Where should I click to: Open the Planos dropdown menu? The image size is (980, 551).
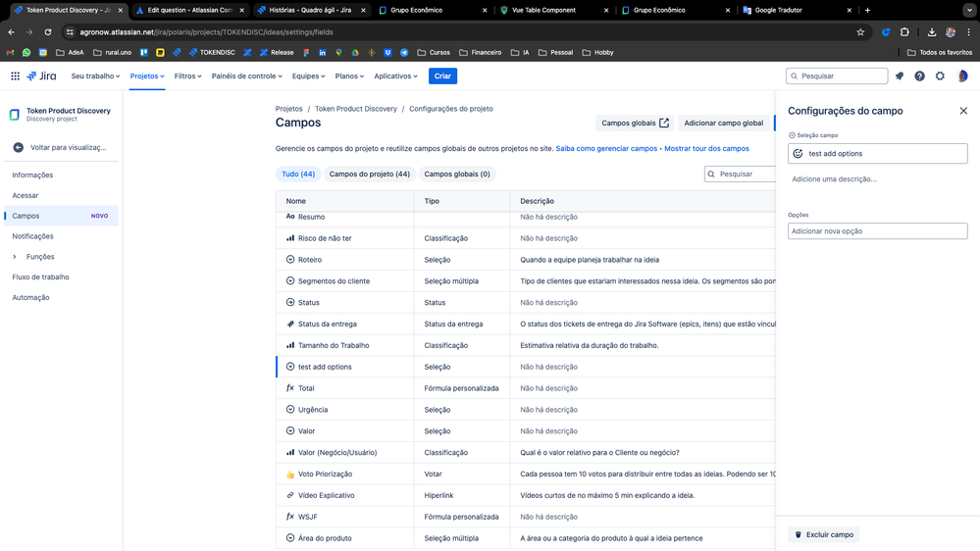pyautogui.click(x=349, y=76)
